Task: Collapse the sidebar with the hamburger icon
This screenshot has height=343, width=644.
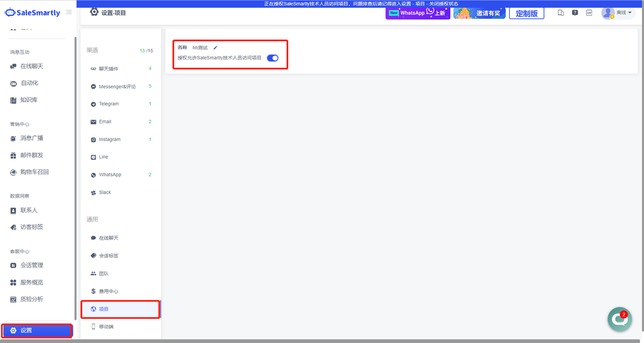Action: [69, 12]
